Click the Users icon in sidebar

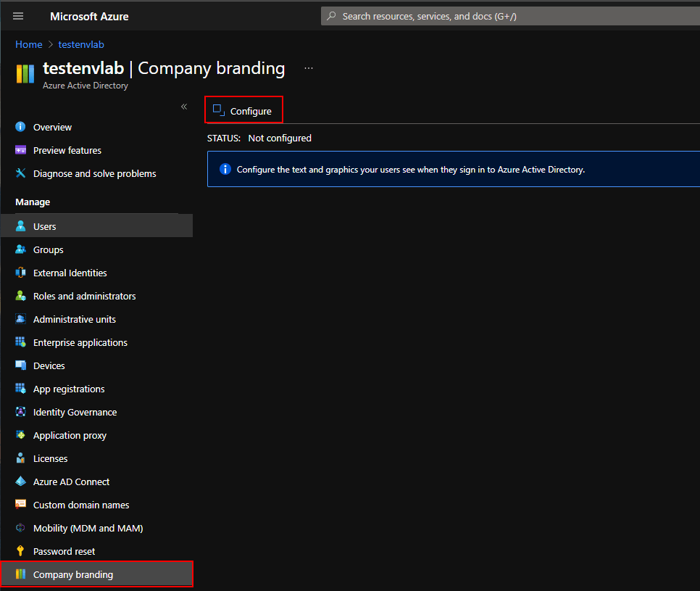20,226
